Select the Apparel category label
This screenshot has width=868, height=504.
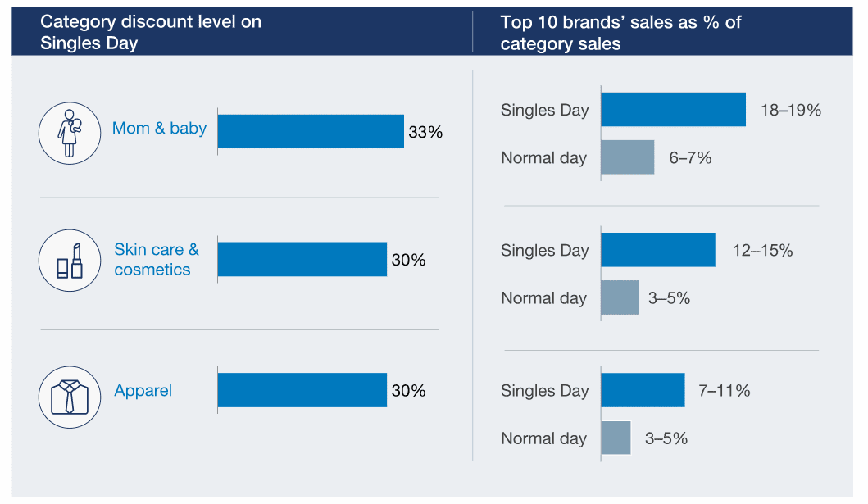143,391
